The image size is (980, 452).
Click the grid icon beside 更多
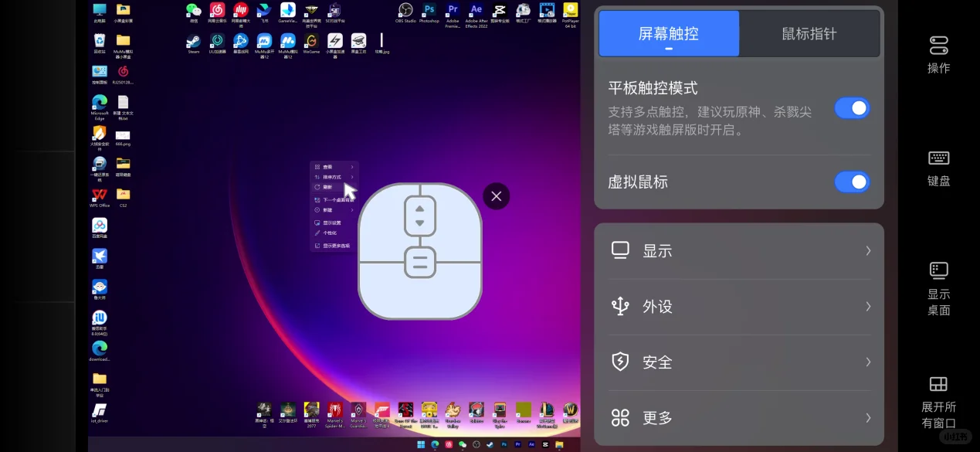(x=620, y=417)
